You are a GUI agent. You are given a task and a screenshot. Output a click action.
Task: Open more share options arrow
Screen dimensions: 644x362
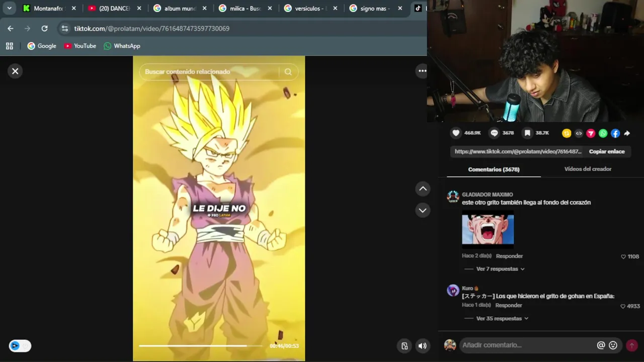click(x=627, y=133)
